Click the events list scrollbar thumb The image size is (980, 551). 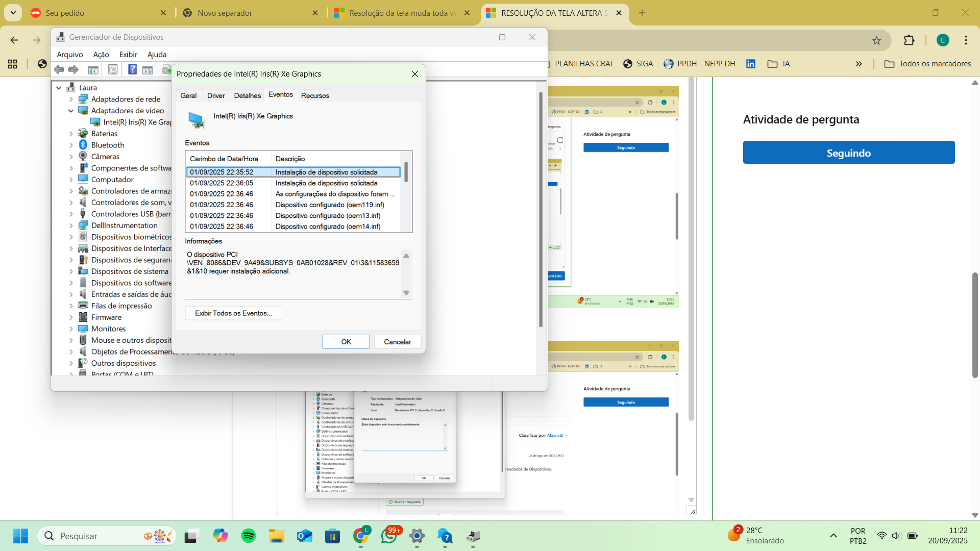click(x=406, y=172)
